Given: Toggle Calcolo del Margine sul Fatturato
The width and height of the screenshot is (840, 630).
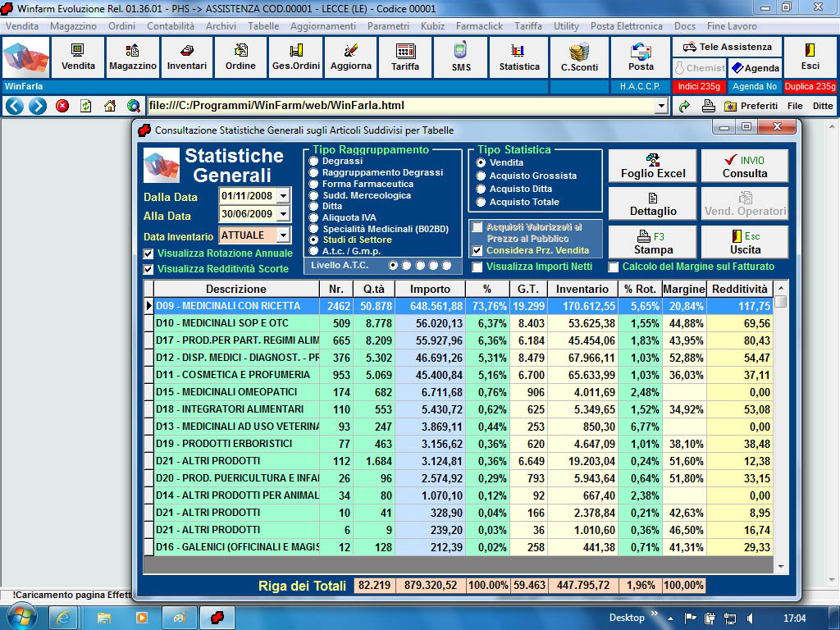Looking at the screenshot, I should [614, 267].
